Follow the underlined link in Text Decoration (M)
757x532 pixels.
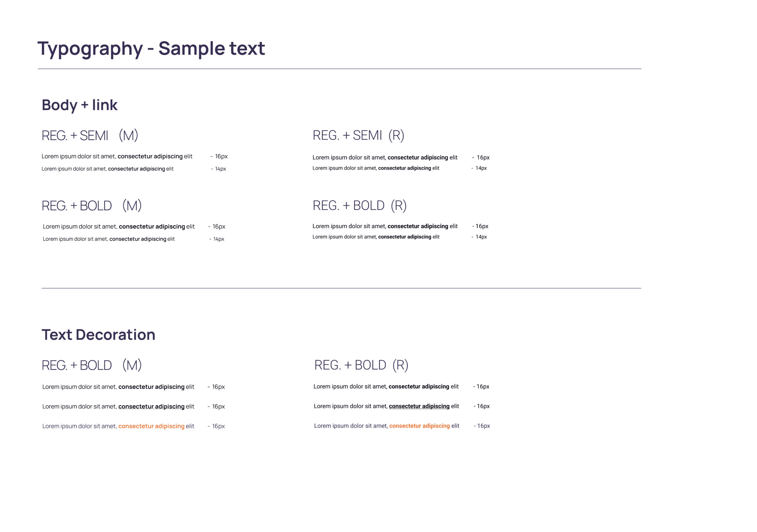[x=151, y=406]
